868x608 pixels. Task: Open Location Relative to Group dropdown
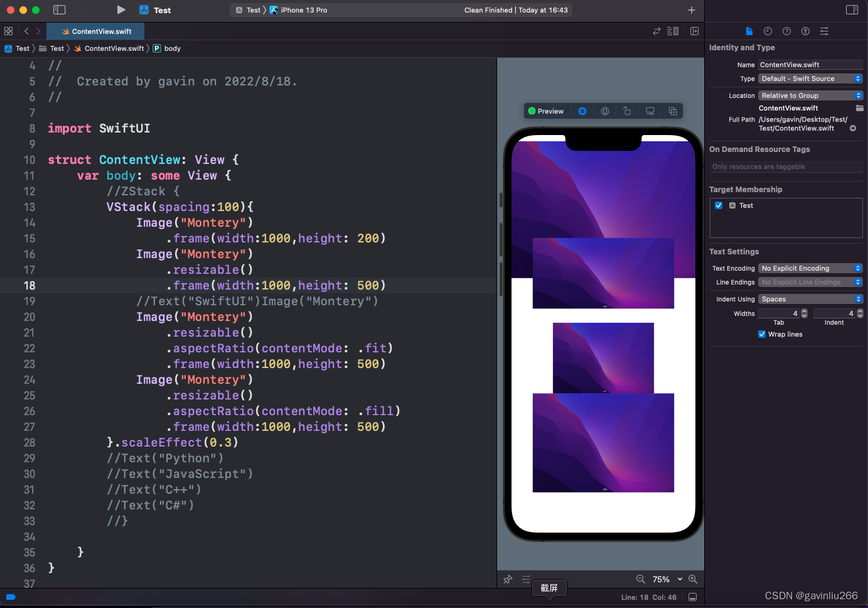pyautogui.click(x=810, y=95)
